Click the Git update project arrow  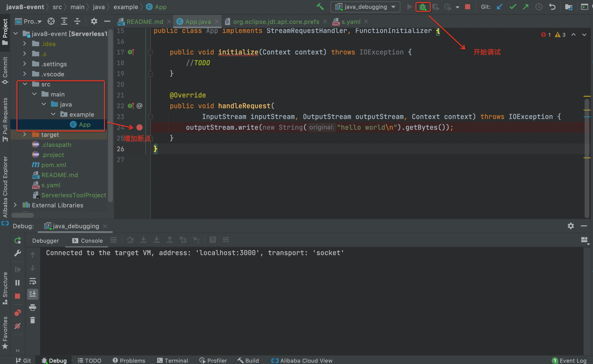(x=499, y=7)
